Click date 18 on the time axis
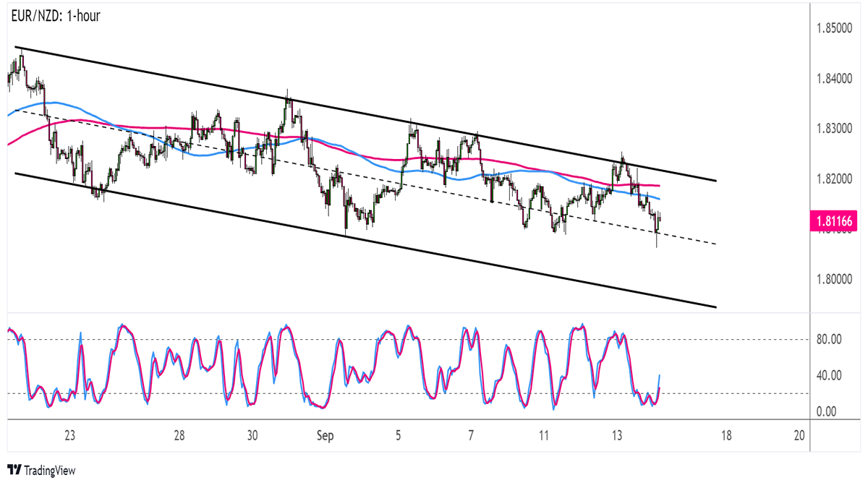This screenshot has height=488, width=868. pyautogui.click(x=726, y=436)
